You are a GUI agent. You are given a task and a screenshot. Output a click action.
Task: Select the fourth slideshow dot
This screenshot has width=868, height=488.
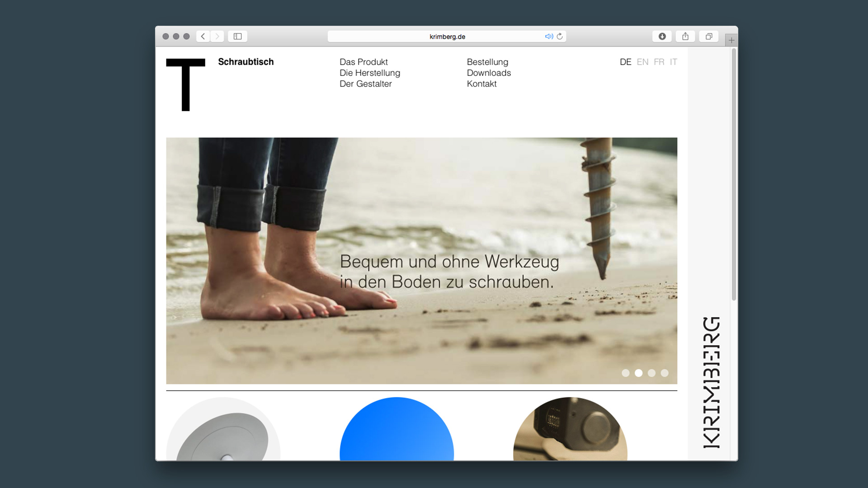click(665, 373)
